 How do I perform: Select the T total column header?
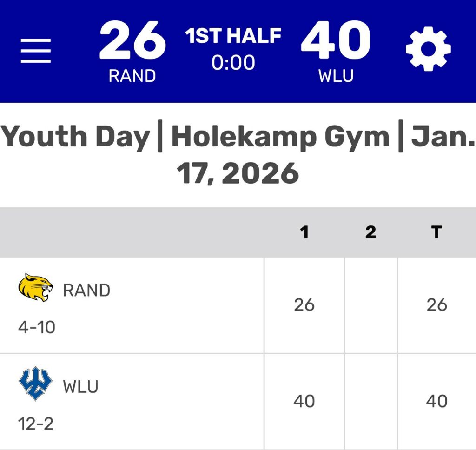(x=436, y=232)
